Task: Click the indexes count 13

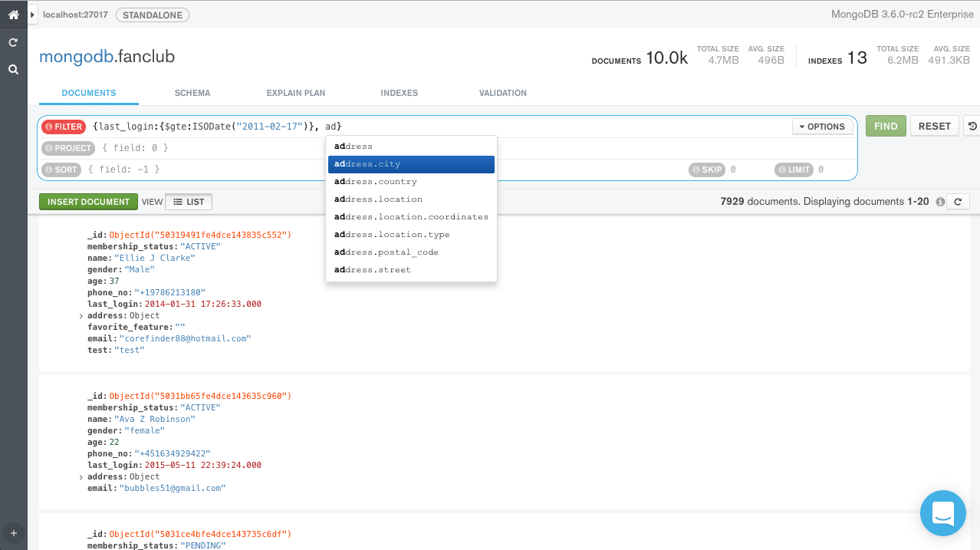Action: [857, 58]
